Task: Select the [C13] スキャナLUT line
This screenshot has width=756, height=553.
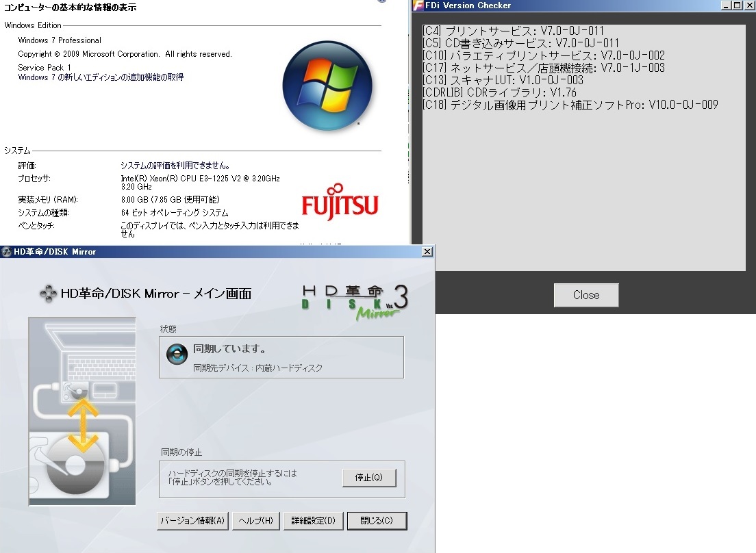Action: pos(503,80)
